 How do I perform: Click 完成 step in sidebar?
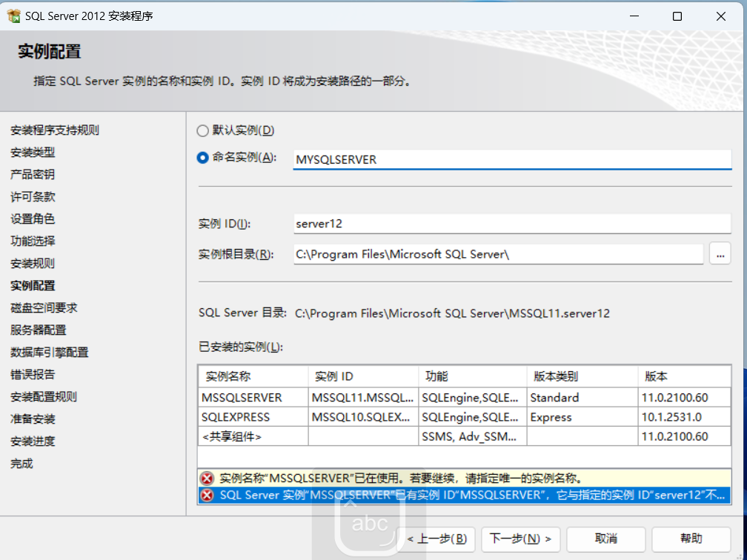(22, 464)
